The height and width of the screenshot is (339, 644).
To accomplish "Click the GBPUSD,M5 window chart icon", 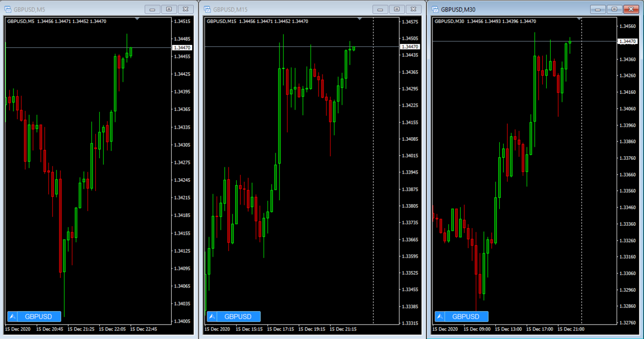I will tap(7, 9).
